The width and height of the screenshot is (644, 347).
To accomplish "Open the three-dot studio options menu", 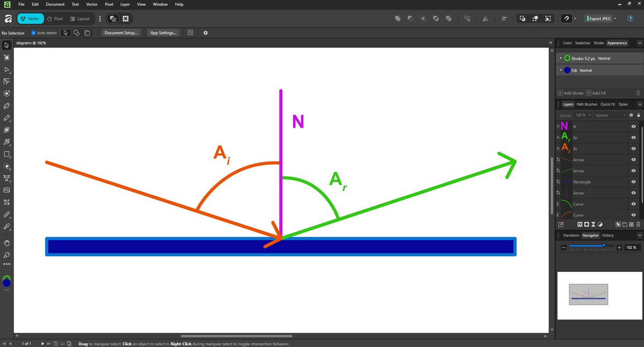I will coord(100,18).
